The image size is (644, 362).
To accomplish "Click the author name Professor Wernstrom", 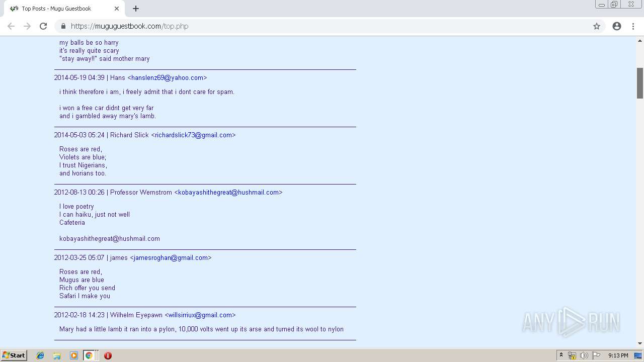I will click(141, 193).
